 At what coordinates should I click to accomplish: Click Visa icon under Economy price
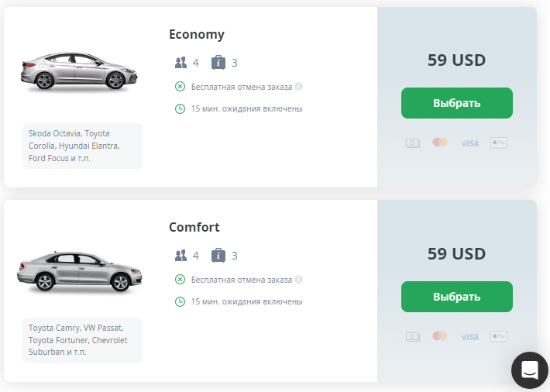[469, 143]
